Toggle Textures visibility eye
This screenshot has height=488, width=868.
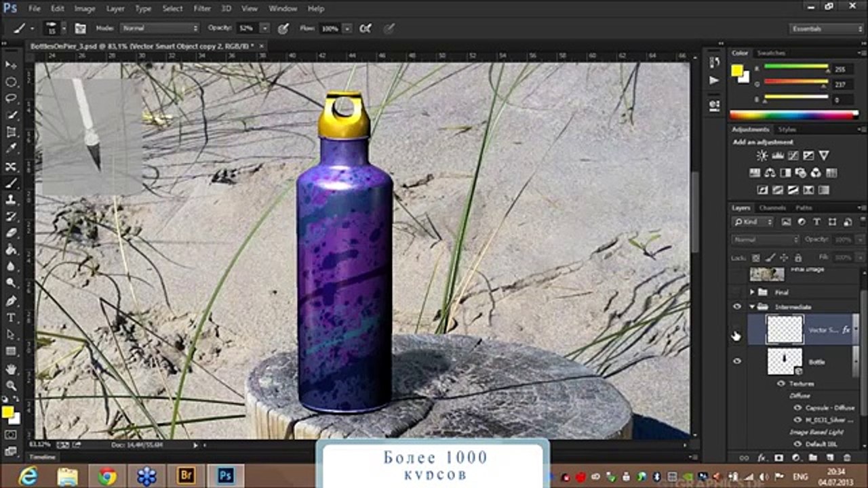point(781,384)
